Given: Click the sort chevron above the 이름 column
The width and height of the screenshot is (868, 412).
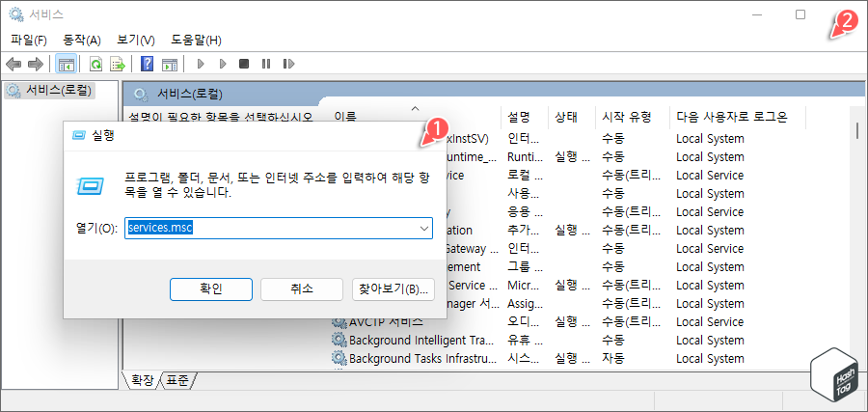Looking at the screenshot, I should point(415,108).
